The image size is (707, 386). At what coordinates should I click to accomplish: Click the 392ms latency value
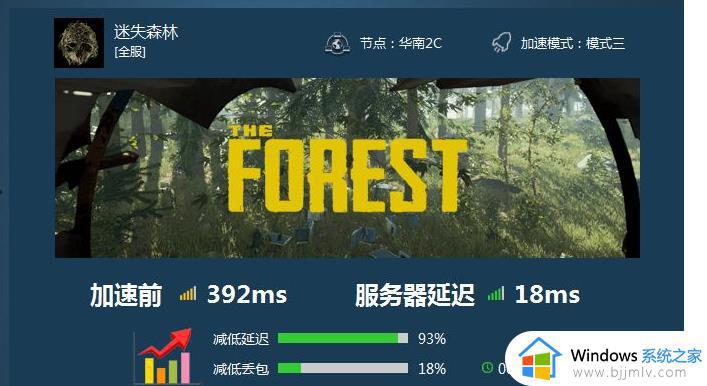[247, 294]
